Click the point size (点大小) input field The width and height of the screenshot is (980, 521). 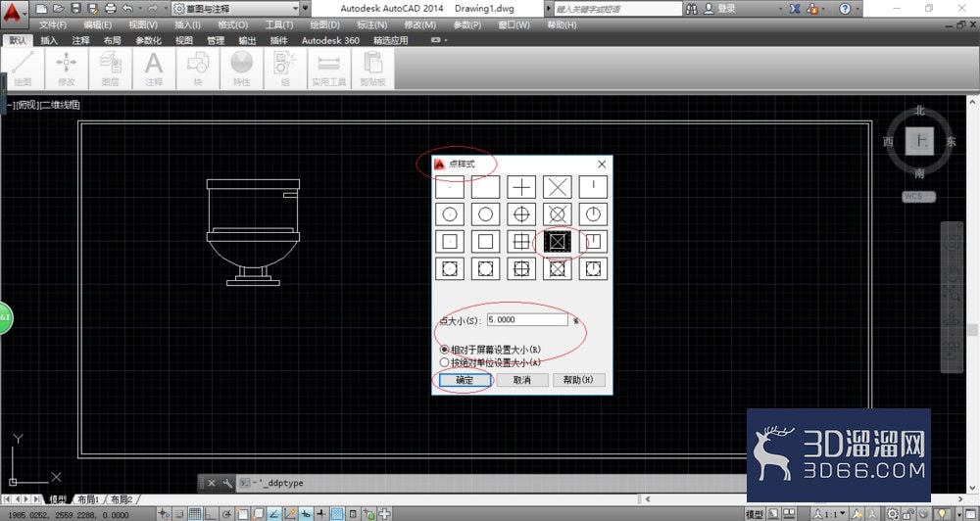527,320
